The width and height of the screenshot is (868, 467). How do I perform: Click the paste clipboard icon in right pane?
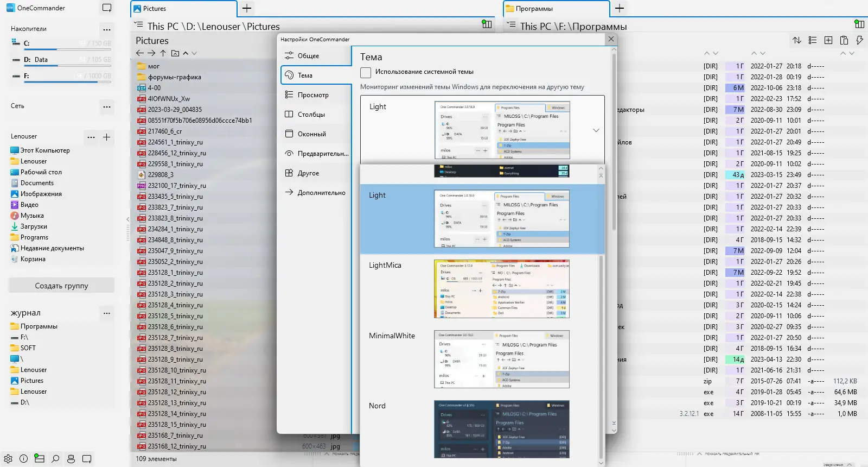(844, 40)
